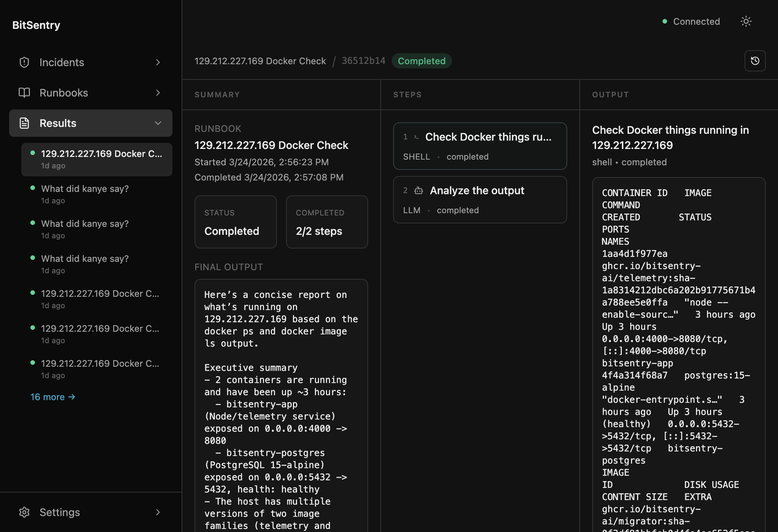The height and width of the screenshot is (532, 778).
Task: Click the BitSentry logo text
Action: (x=36, y=25)
